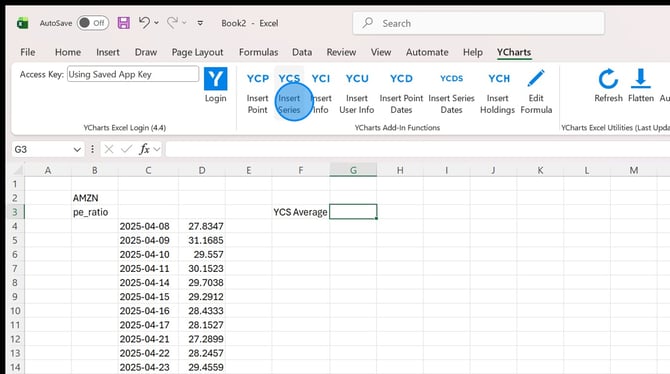Viewport: 670px width, 374px height.
Task: Expand the Name Box dropdown arrow
Action: pyautogui.click(x=77, y=150)
